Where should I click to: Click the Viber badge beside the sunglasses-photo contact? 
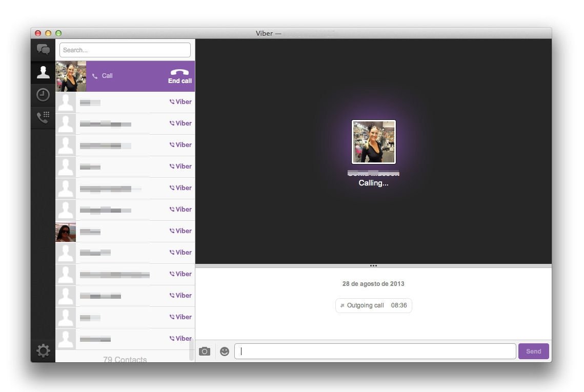(x=180, y=231)
